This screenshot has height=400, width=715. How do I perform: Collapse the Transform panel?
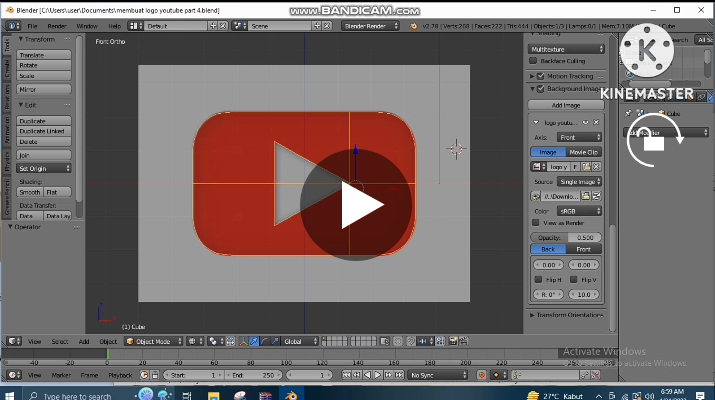[21, 39]
